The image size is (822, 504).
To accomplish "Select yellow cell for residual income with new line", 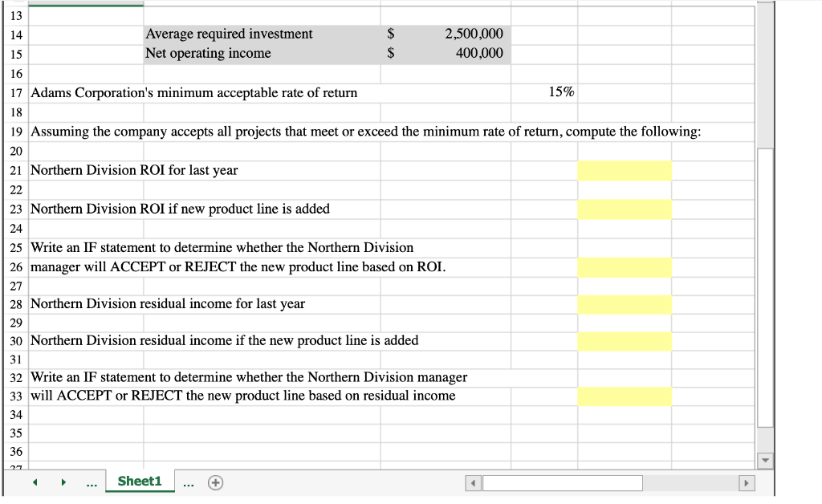I will point(626,340).
